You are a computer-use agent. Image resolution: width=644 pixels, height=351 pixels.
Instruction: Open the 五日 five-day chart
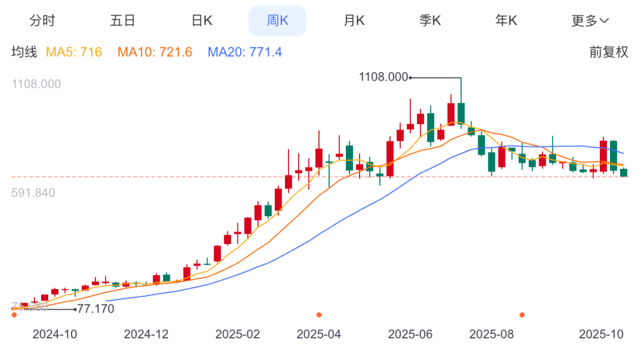click(x=121, y=20)
